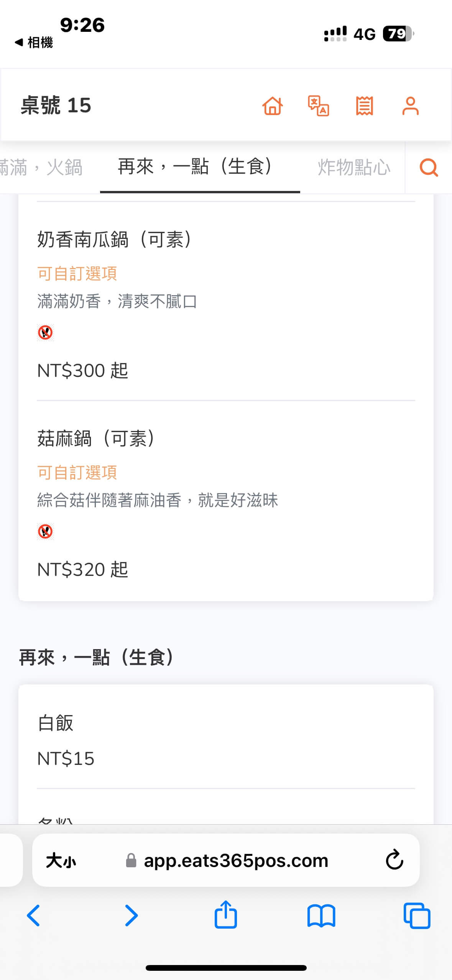The image size is (452, 980).
Task: Show all Safari tabs
Action: click(x=417, y=916)
